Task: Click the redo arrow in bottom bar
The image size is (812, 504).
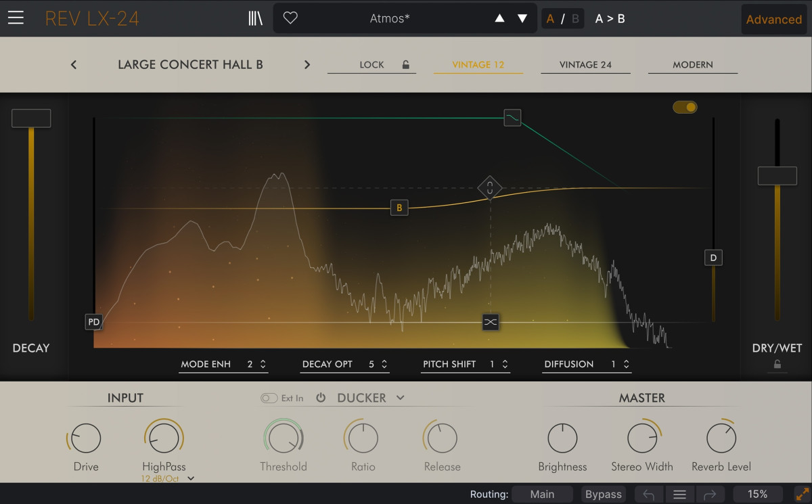Action: (x=709, y=495)
